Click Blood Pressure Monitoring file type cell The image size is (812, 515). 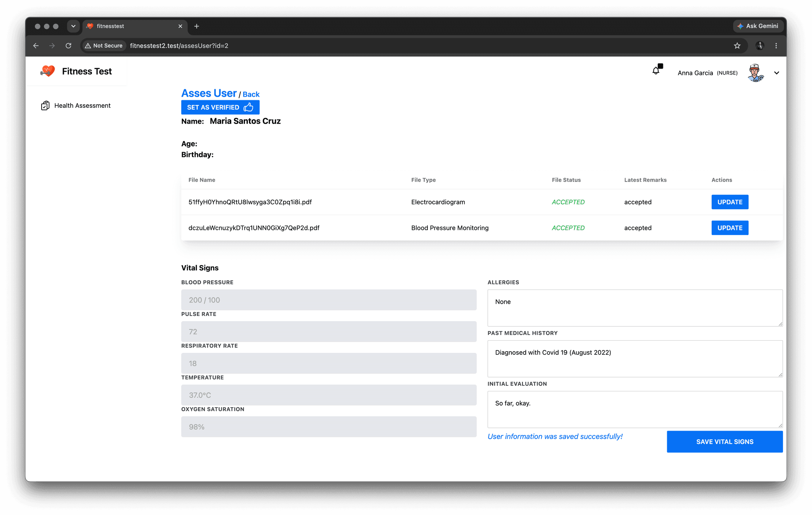[450, 228]
